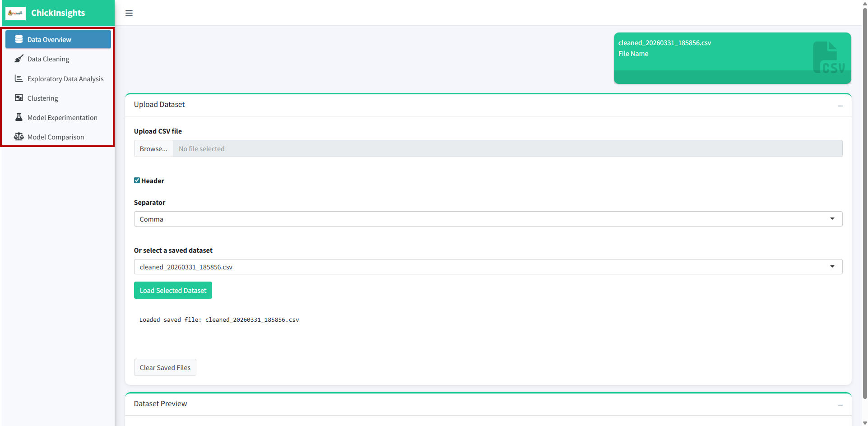The height and width of the screenshot is (426, 868).
Task: Uncheck the Header checkbox
Action: (x=137, y=181)
